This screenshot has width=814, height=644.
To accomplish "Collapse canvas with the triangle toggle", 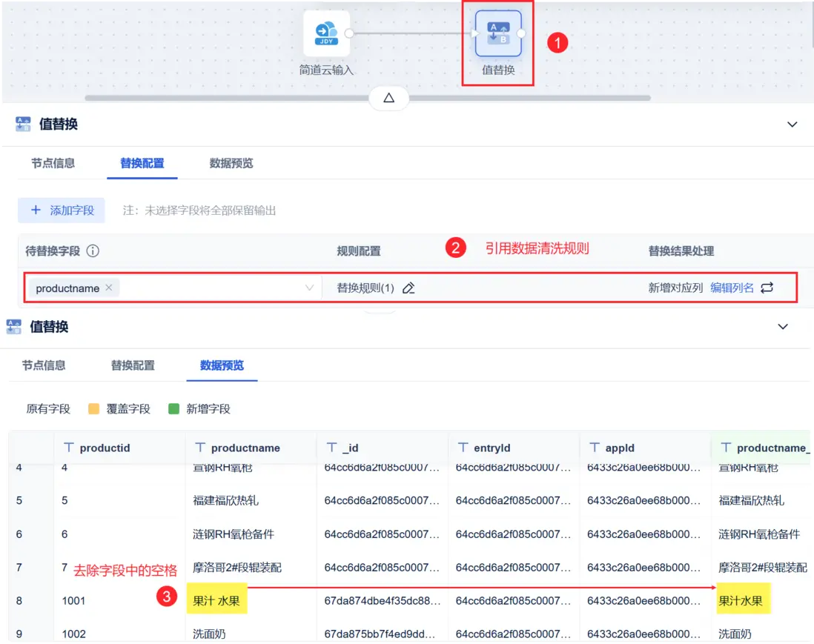I will click(x=388, y=98).
